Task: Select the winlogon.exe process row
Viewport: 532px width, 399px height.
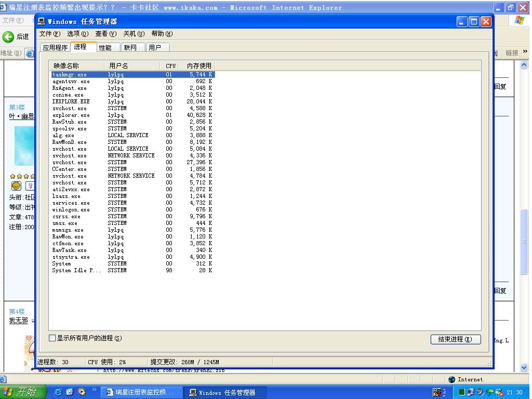Action: point(132,210)
